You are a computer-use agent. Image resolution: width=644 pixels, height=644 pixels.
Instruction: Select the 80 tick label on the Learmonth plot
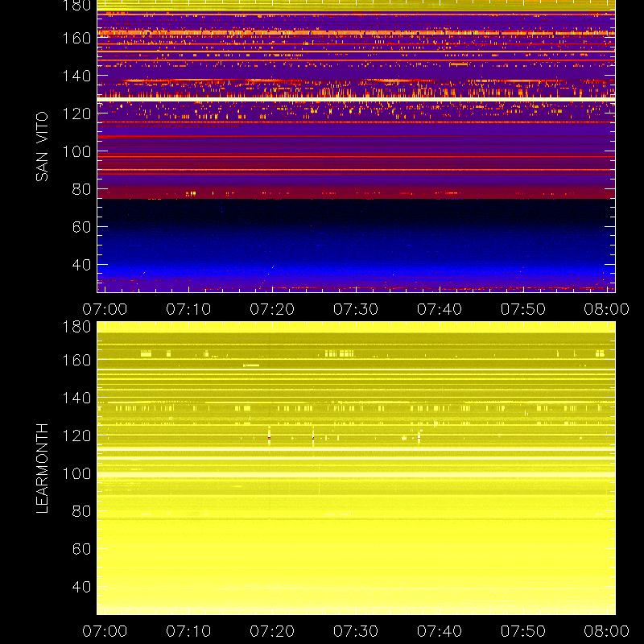(x=81, y=511)
